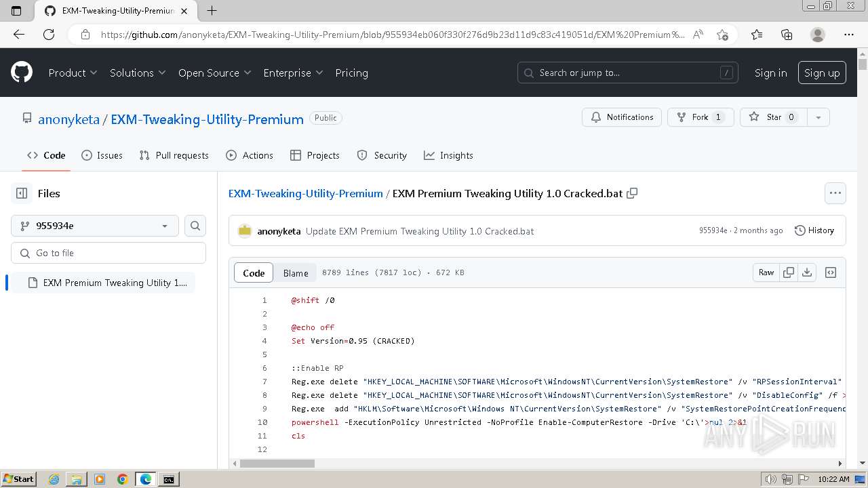
Task: Open the Insights tab
Action: [x=448, y=155]
